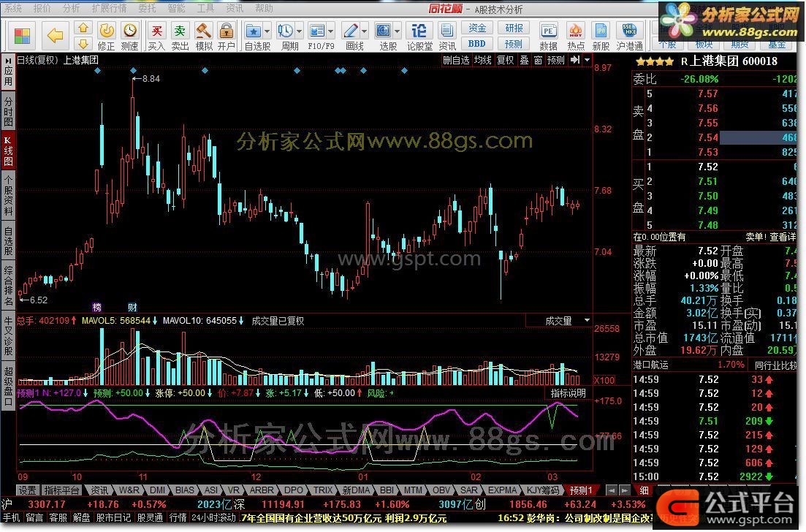Select the KJY筹码 indicator tab

(542, 490)
